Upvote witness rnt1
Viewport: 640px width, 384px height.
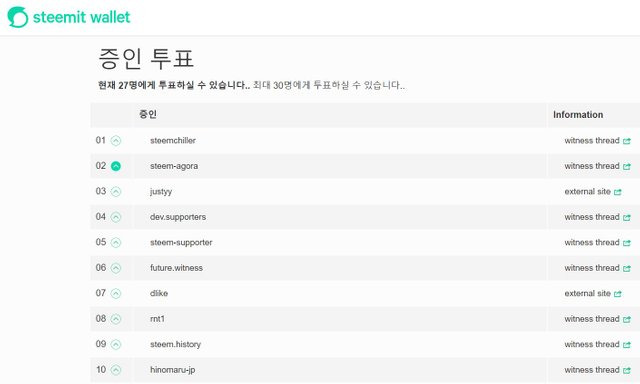point(116,319)
